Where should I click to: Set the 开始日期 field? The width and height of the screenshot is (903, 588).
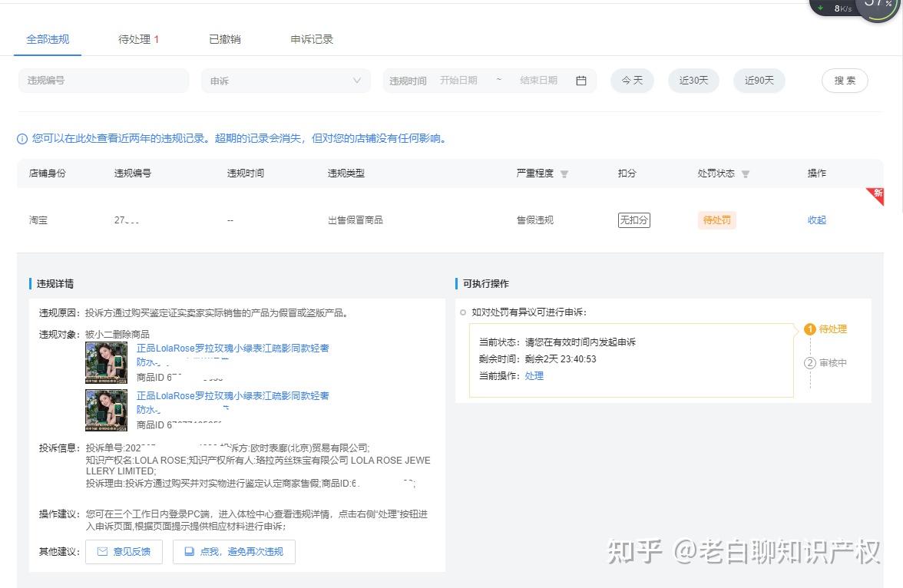(x=458, y=81)
